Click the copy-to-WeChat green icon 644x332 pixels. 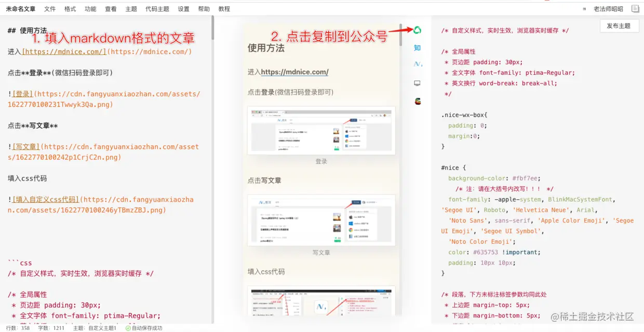417,30
